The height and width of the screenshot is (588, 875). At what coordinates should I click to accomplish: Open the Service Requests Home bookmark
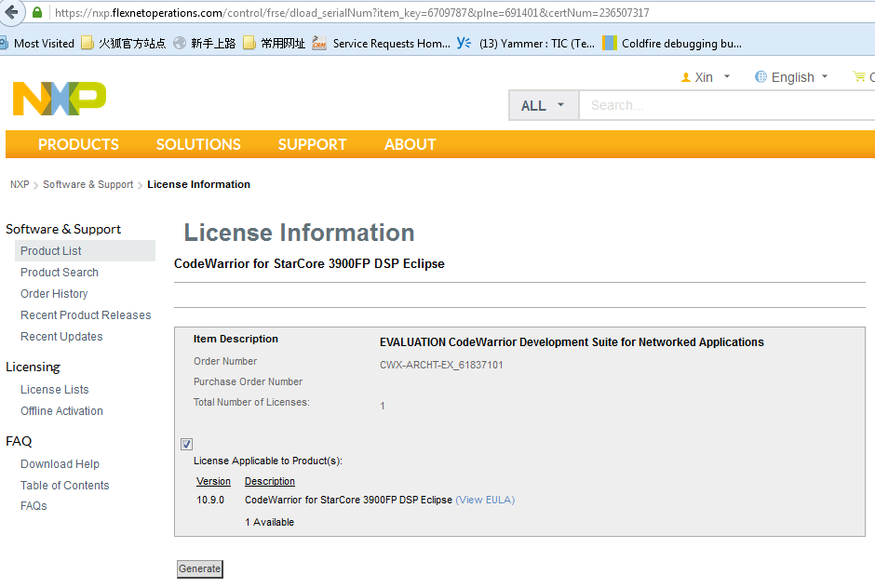[x=381, y=44]
